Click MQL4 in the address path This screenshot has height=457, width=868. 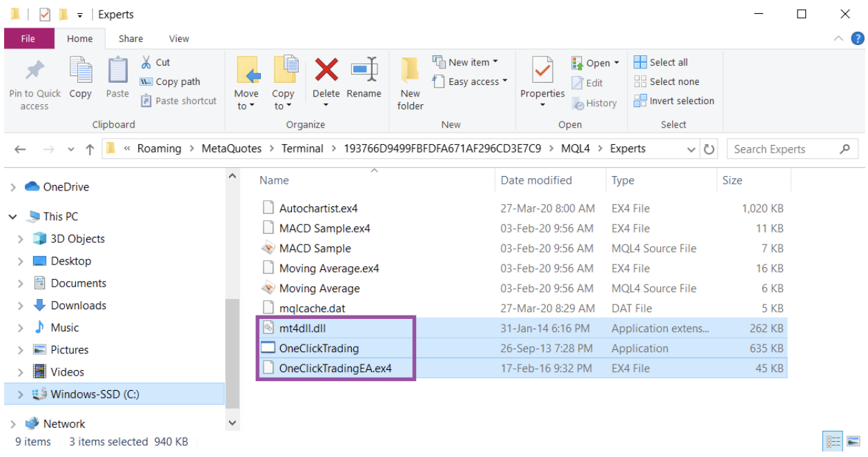tap(575, 148)
